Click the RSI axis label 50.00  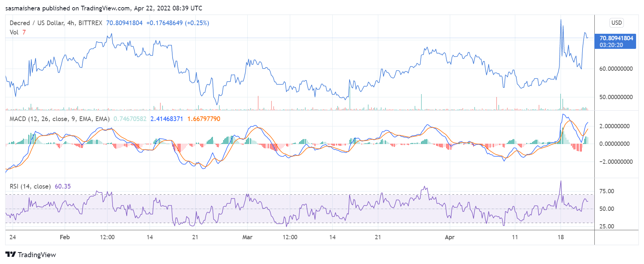(607, 209)
